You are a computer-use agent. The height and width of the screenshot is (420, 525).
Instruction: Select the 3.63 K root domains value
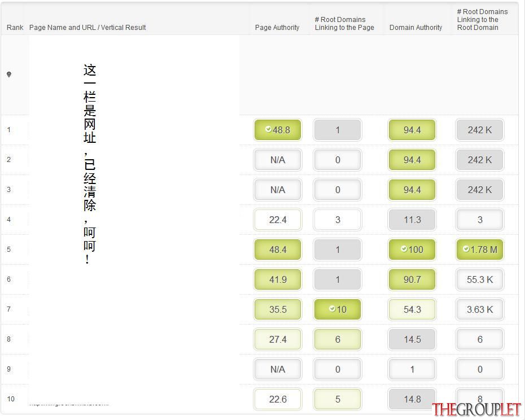coord(480,309)
